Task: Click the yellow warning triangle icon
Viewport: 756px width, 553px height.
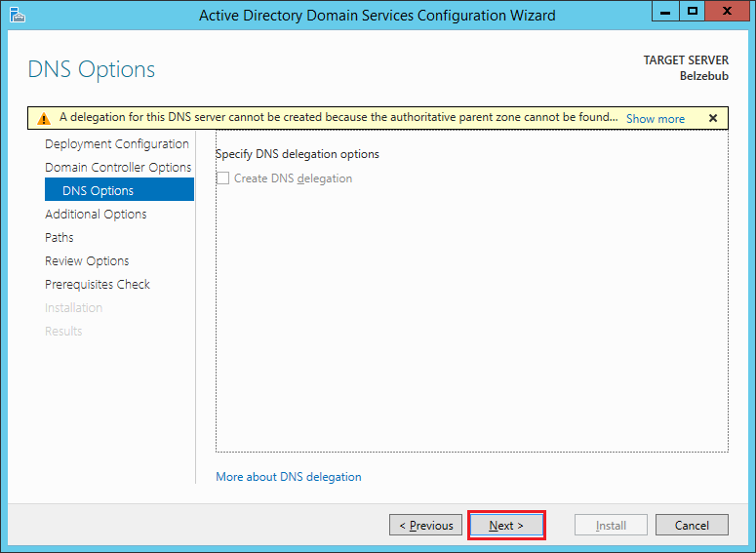Action: pos(44,118)
